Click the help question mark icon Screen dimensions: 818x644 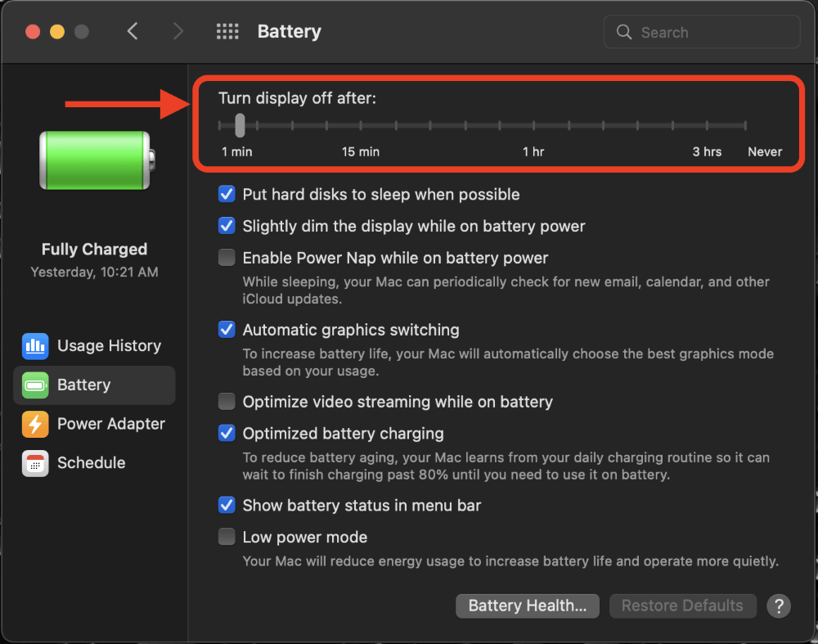[x=778, y=606]
